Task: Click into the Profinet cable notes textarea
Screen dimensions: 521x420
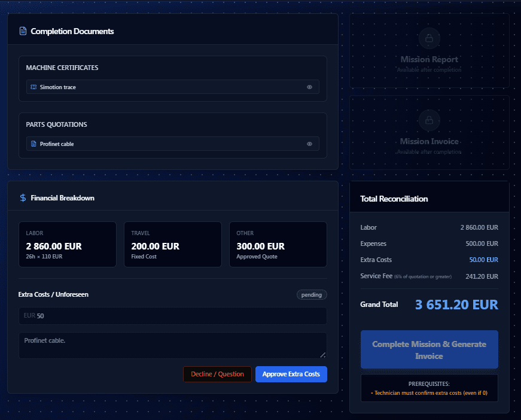Action: click(x=173, y=345)
